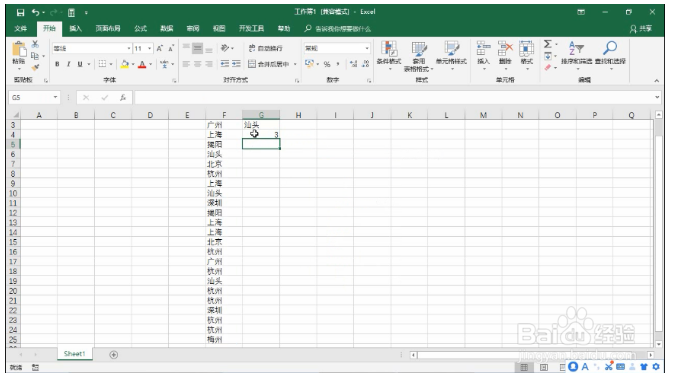Screen dimensions: 674x379
Task: Toggle underline formatting
Action: [x=80, y=64]
